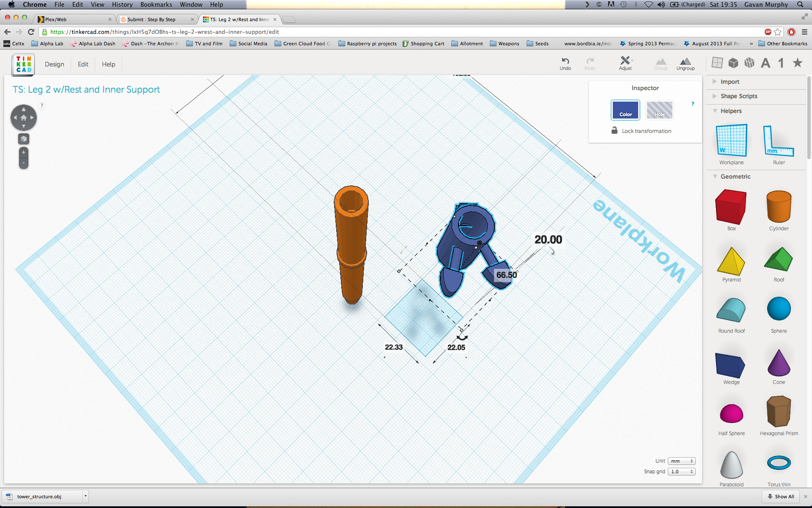
Task: Select the Redo tool in toolbar
Action: point(590,64)
